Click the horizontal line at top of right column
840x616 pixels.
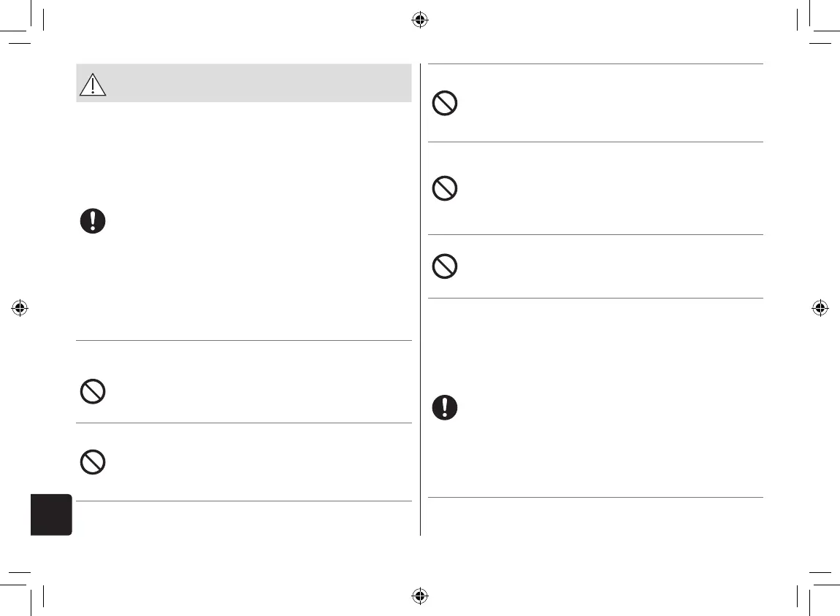[x=595, y=64]
